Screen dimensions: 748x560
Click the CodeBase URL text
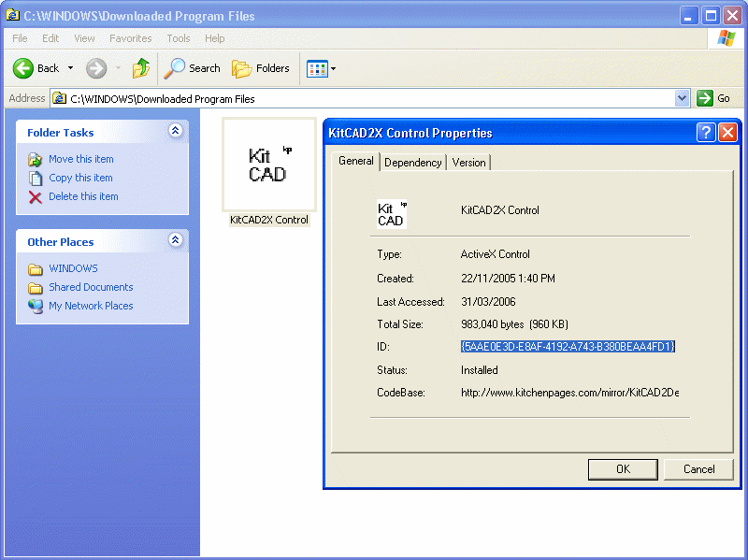[x=569, y=393]
